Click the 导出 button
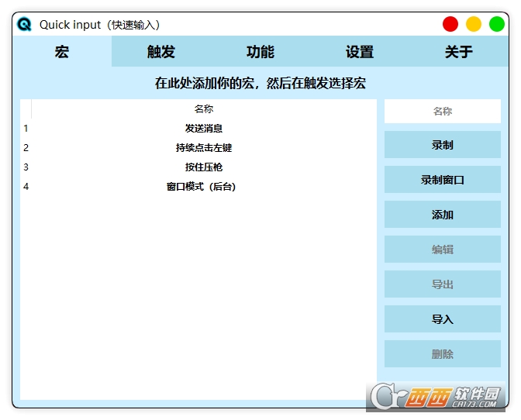The width and height of the screenshot is (521, 420). [442, 284]
